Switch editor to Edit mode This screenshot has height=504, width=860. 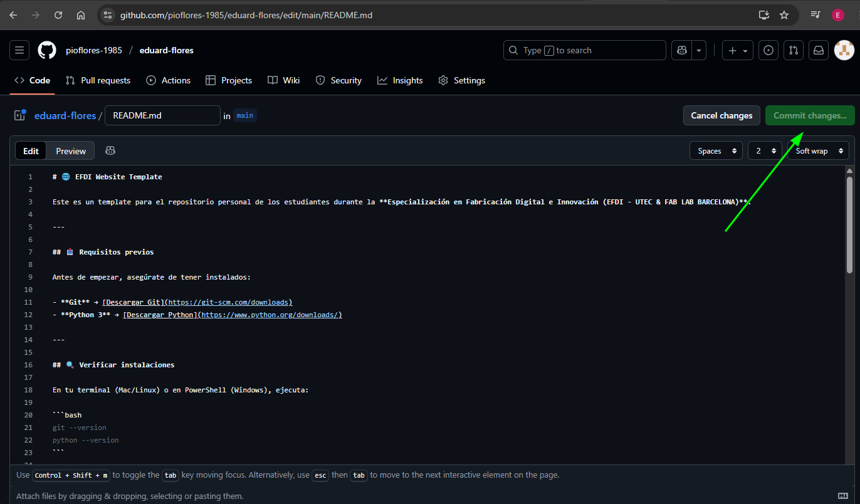[x=31, y=151]
